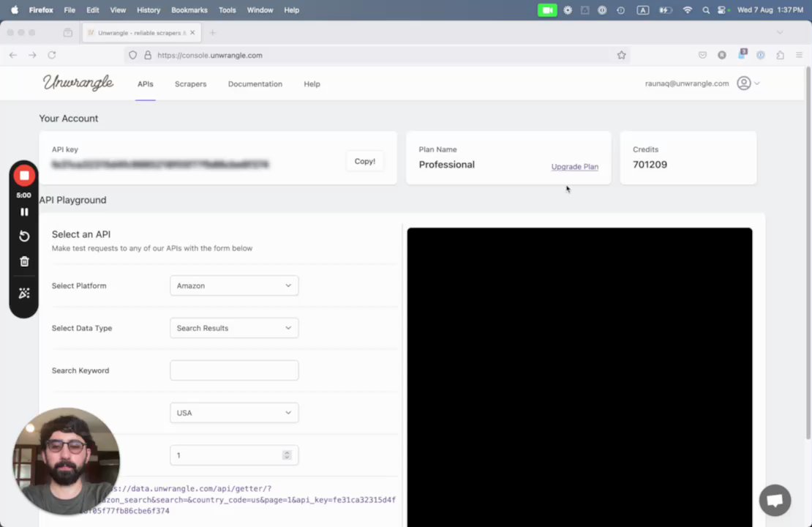Reload the current page
The image size is (812, 527).
[x=52, y=55]
